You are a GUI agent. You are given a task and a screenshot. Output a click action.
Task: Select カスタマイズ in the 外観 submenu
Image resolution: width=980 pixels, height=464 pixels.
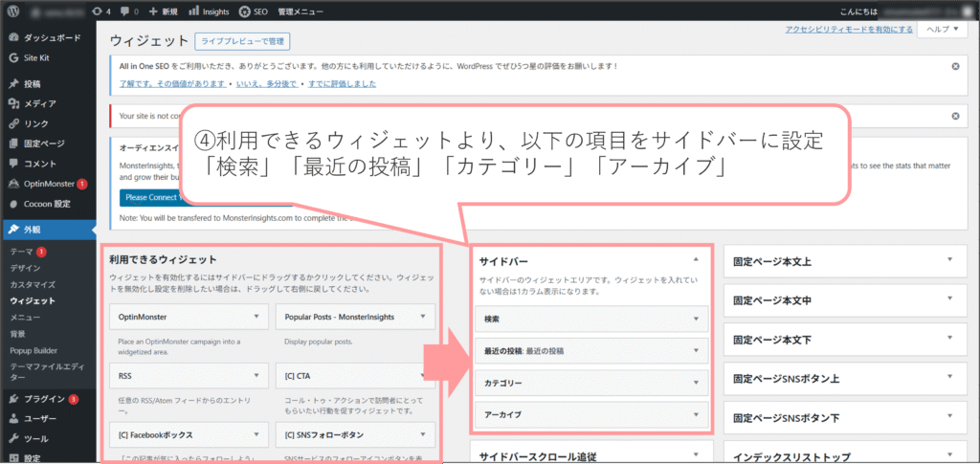click(x=33, y=284)
